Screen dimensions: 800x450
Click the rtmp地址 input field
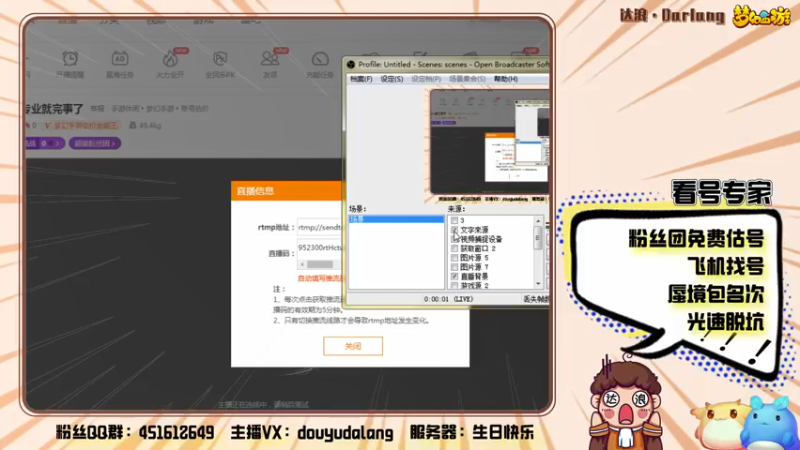coord(319,228)
